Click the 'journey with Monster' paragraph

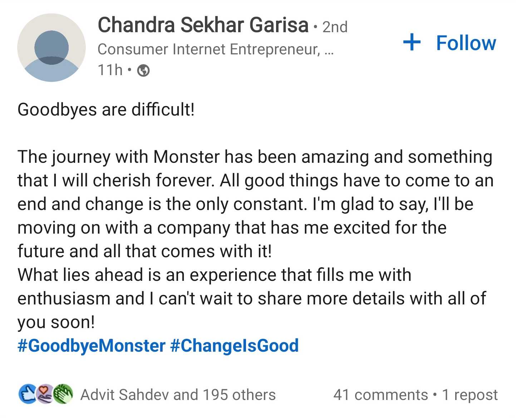pyautogui.click(x=256, y=204)
